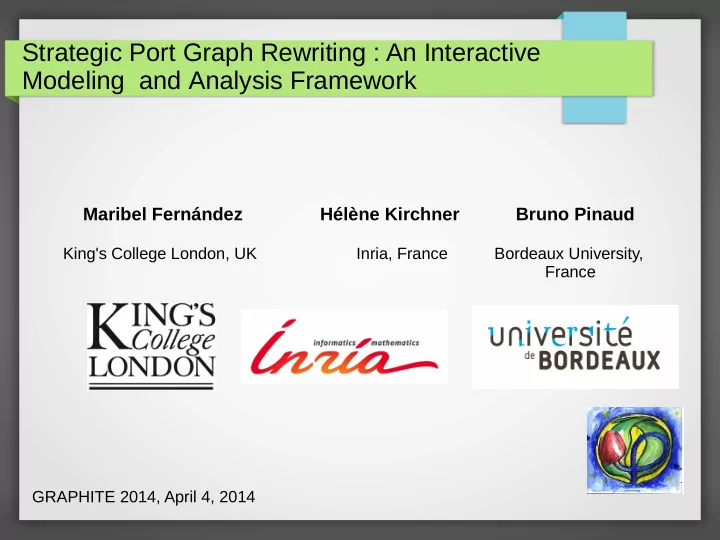Click the Inria logo image
Screen dimensions: 720x540
[x=344, y=346]
